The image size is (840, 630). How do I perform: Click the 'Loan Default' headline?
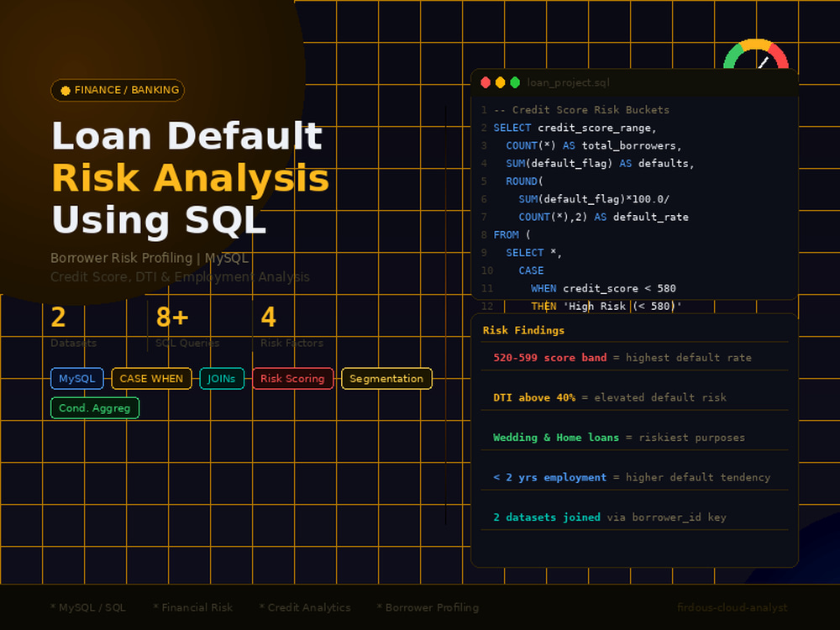click(187, 135)
